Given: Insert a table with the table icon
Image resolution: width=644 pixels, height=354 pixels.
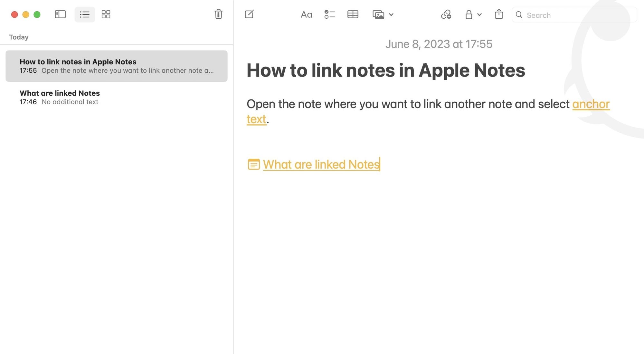Looking at the screenshot, I should [353, 14].
